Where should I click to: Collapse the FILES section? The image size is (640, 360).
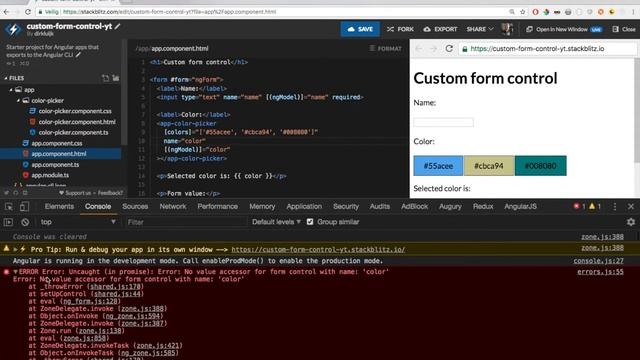pyautogui.click(x=6, y=78)
